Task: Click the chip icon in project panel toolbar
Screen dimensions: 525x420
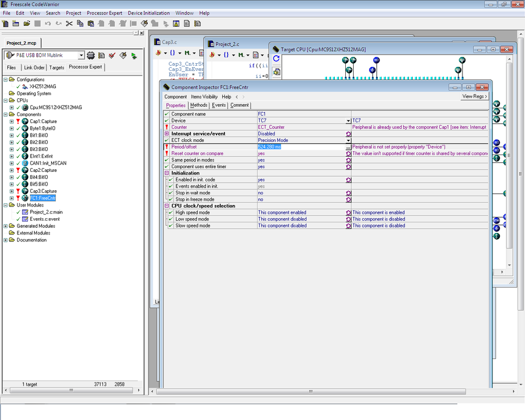Action: point(91,55)
